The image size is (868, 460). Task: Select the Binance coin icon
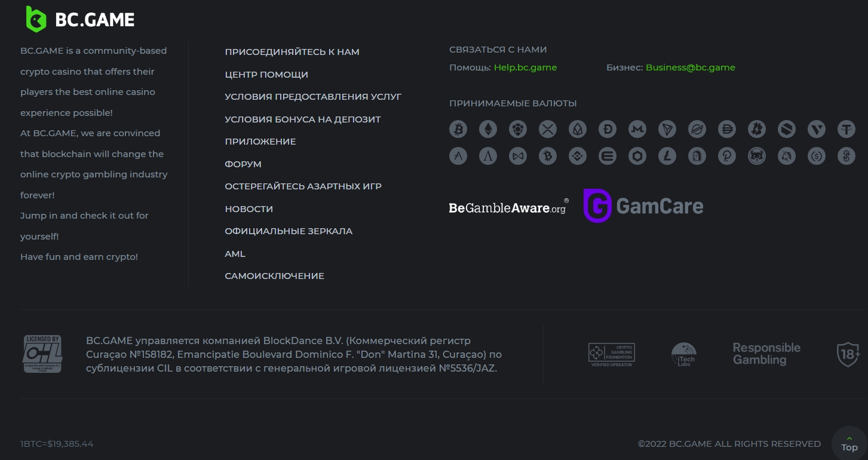click(x=578, y=157)
